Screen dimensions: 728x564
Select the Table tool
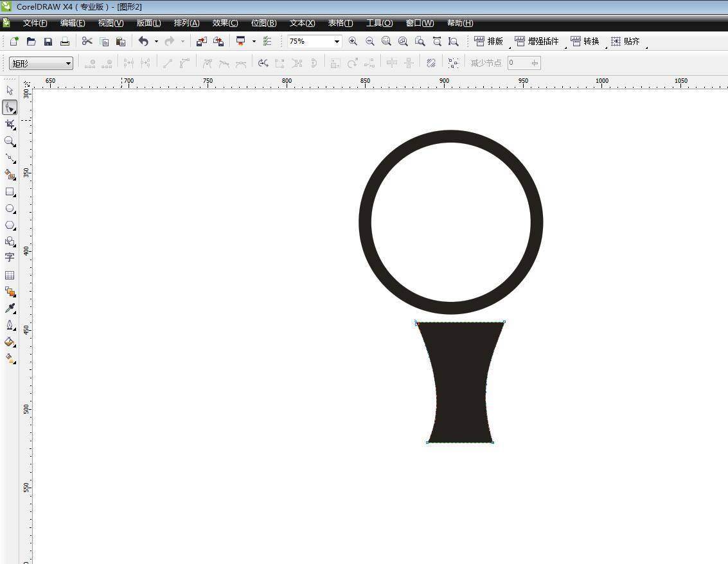coord(10,275)
